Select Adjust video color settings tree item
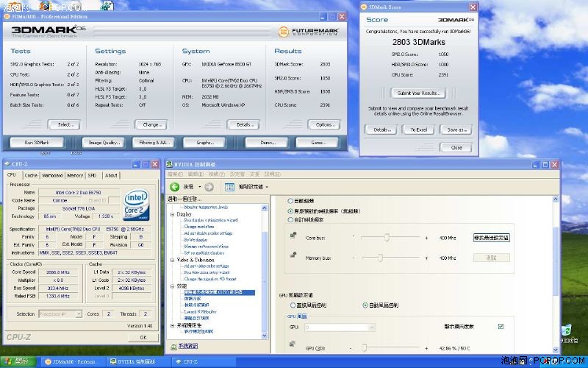588x368 pixels. [x=207, y=266]
